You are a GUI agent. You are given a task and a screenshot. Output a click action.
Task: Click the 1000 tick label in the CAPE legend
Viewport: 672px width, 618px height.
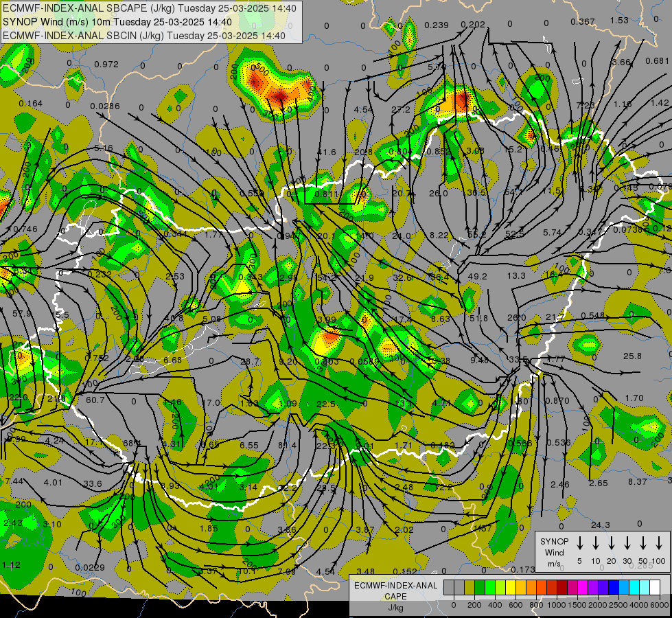click(557, 605)
